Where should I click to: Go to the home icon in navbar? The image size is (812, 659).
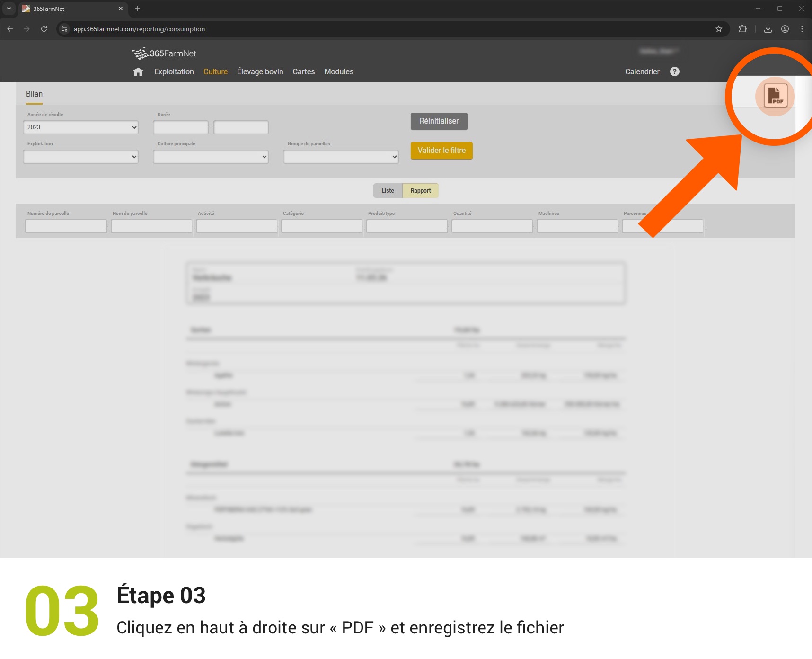138,72
